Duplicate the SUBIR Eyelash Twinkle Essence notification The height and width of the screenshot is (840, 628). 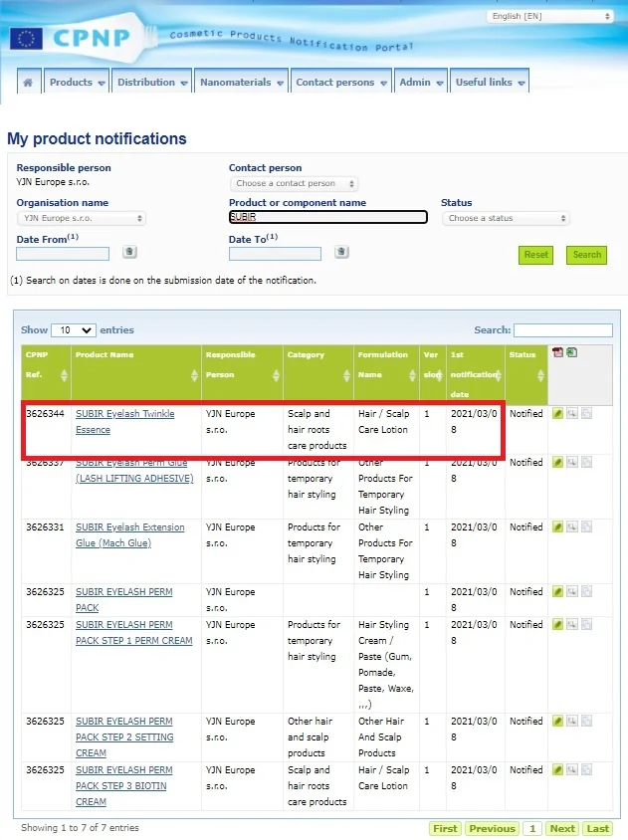pyautogui.click(x=587, y=414)
